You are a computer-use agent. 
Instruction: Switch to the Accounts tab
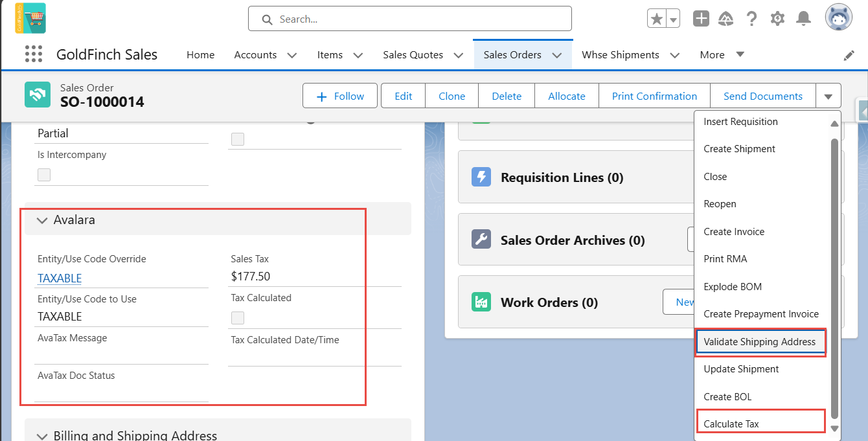coord(255,55)
